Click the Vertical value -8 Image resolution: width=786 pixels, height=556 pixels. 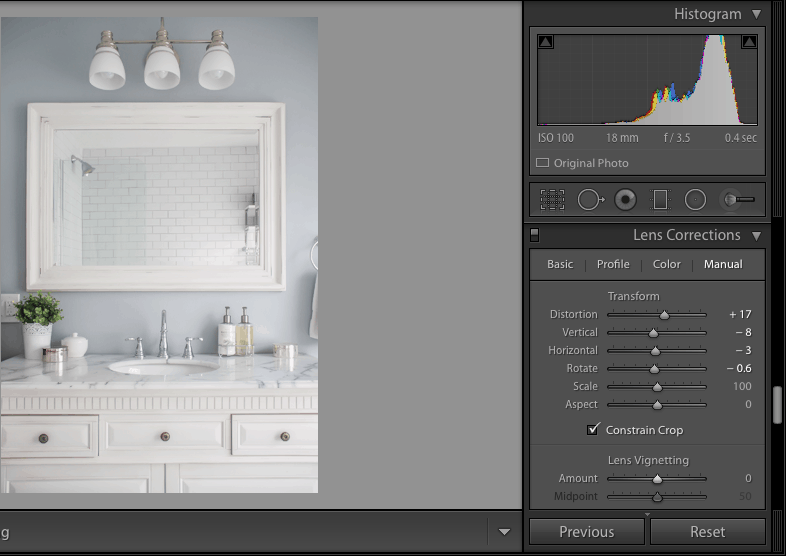tap(743, 332)
